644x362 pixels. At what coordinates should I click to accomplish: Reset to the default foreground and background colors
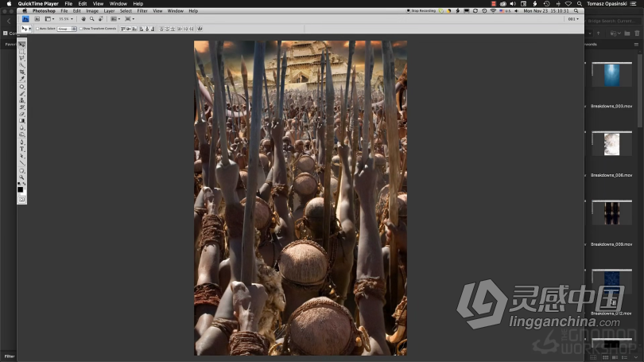tap(19, 184)
